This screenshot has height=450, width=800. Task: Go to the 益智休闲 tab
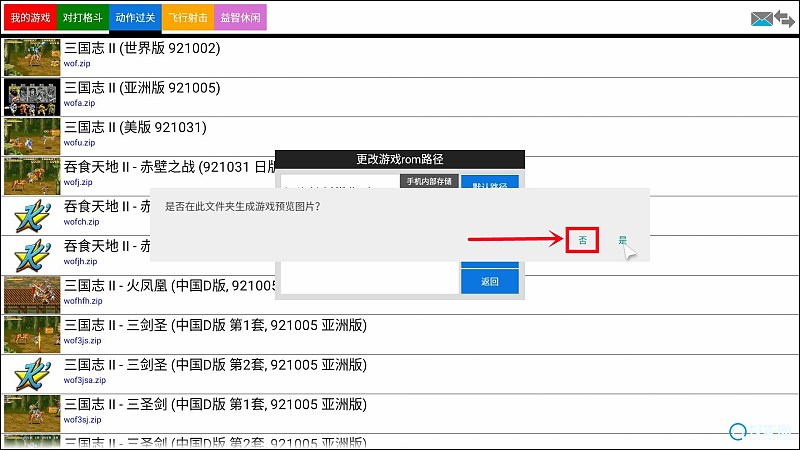[x=240, y=17]
